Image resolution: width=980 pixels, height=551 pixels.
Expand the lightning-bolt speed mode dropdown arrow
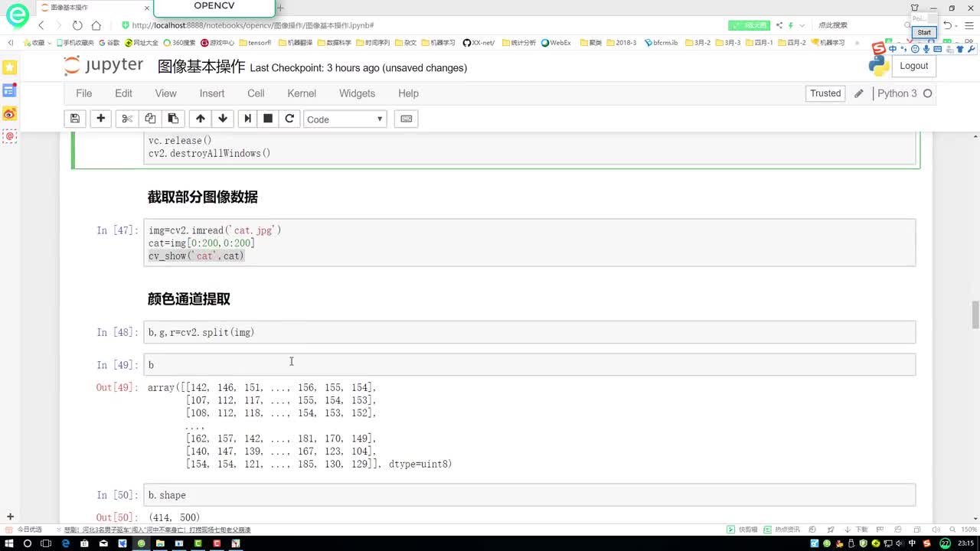[802, 25]
